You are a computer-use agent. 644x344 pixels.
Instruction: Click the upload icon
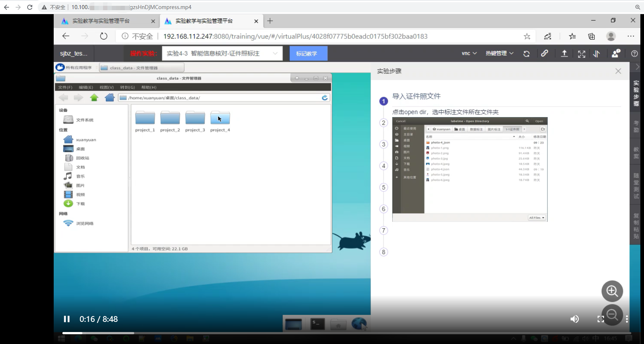pos(564,54)
